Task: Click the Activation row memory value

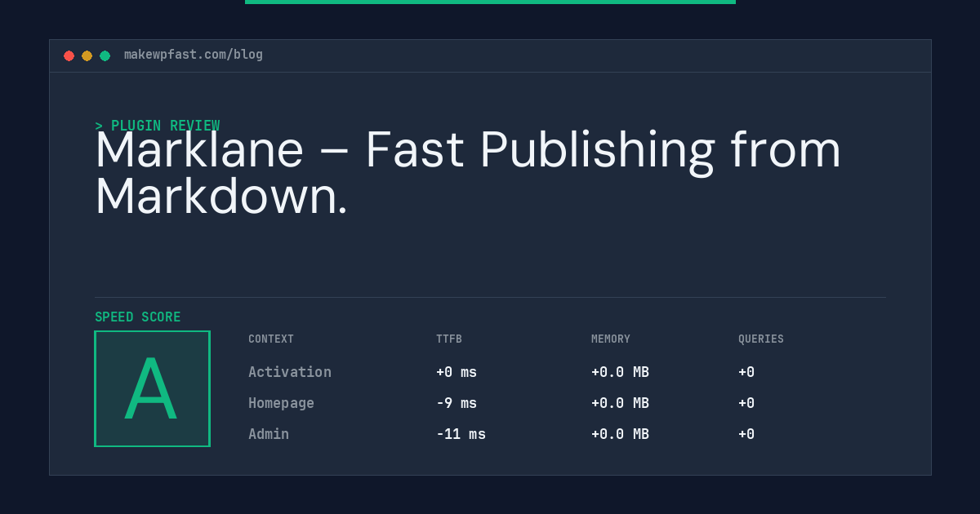Action: click(x=620, y=372)
